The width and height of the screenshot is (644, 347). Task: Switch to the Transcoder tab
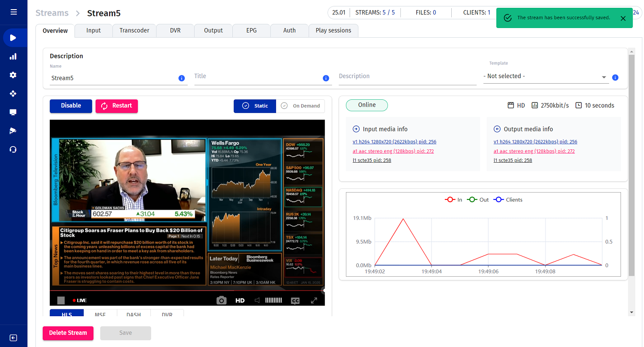tap(134, 30)
